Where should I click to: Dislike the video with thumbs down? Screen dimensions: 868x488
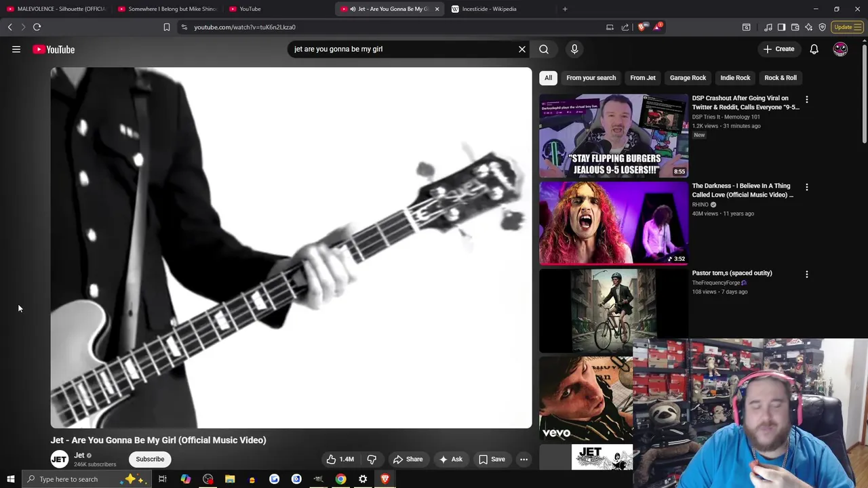click(372, 459)
